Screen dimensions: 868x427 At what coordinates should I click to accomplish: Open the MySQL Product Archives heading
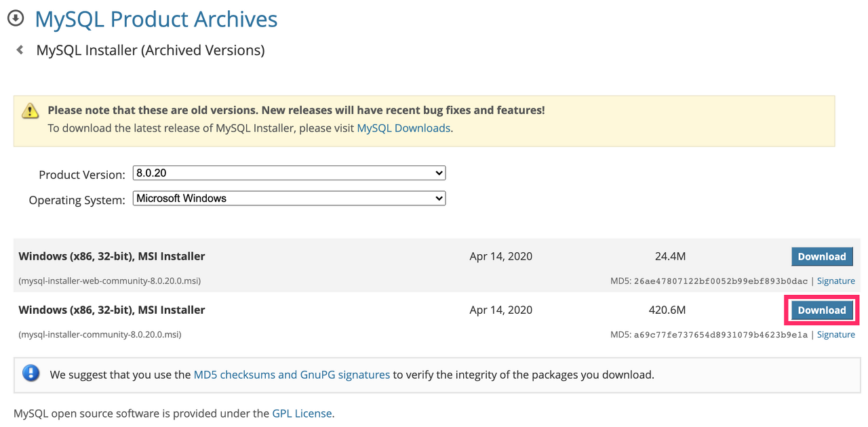156,19
